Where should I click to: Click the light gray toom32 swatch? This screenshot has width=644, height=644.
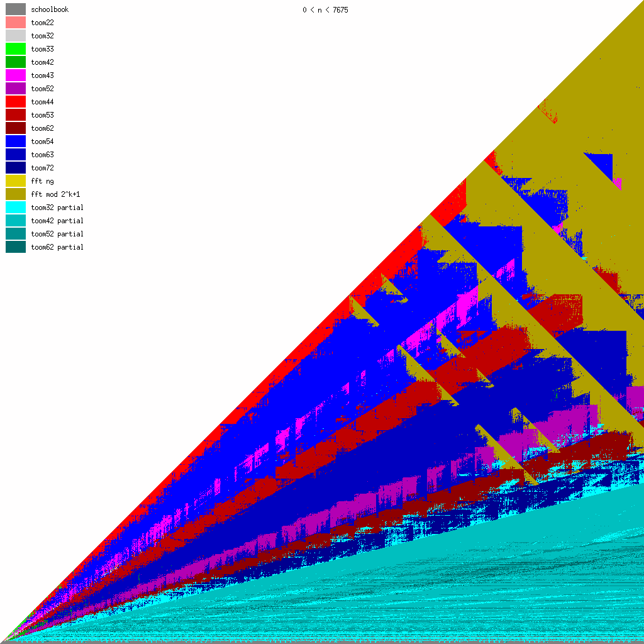pos(16,35)
